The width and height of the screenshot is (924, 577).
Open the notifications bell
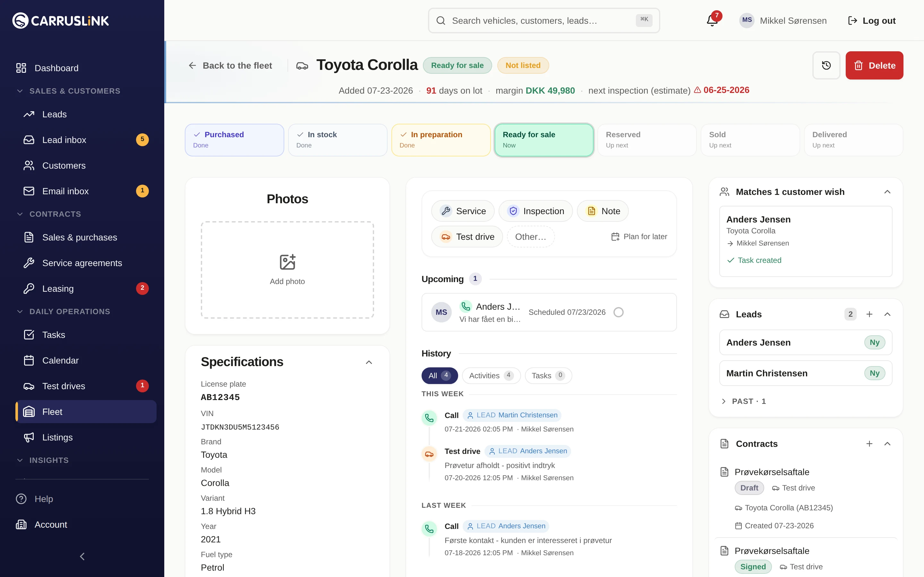pos(712,20)
